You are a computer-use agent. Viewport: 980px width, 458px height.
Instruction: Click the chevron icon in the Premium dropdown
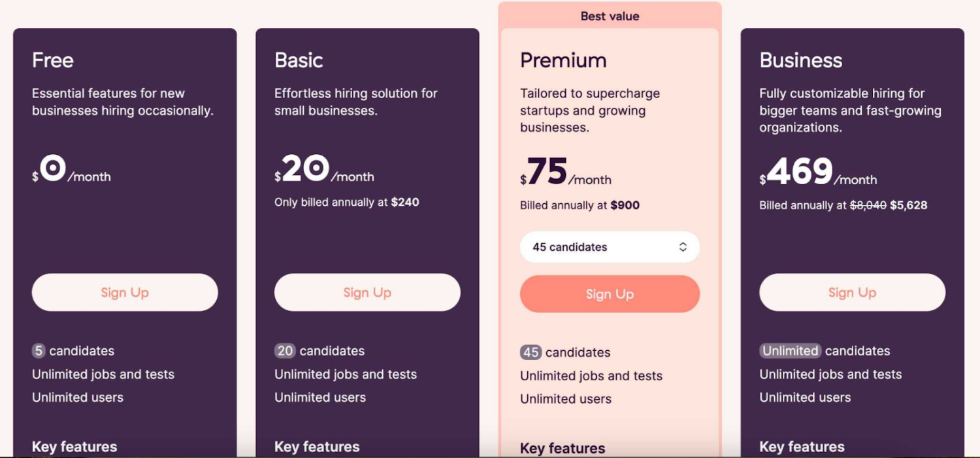point(683,247)
